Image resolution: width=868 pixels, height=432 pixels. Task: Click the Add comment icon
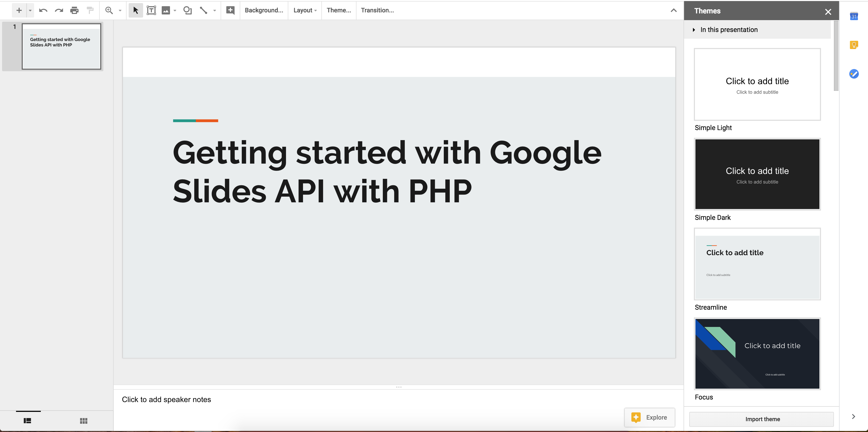pos(230,10)
